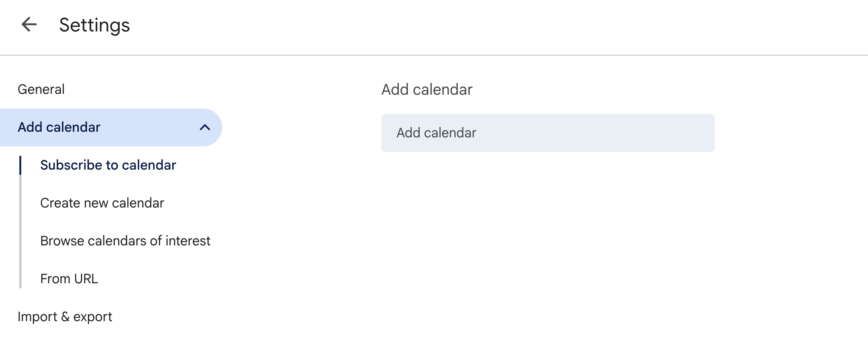This screenshot has width=868, height=353.
Task: Open General settings
Action: [x=41, y=89]
